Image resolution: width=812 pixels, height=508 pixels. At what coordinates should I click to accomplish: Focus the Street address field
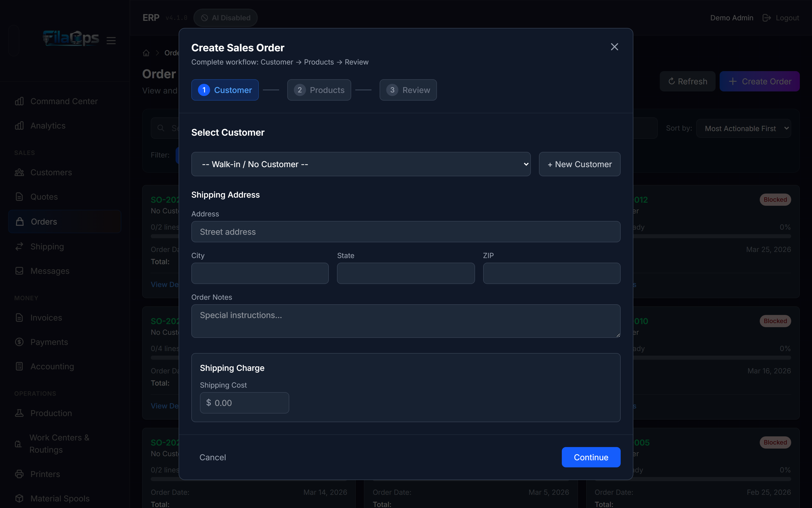click(406, 231)
